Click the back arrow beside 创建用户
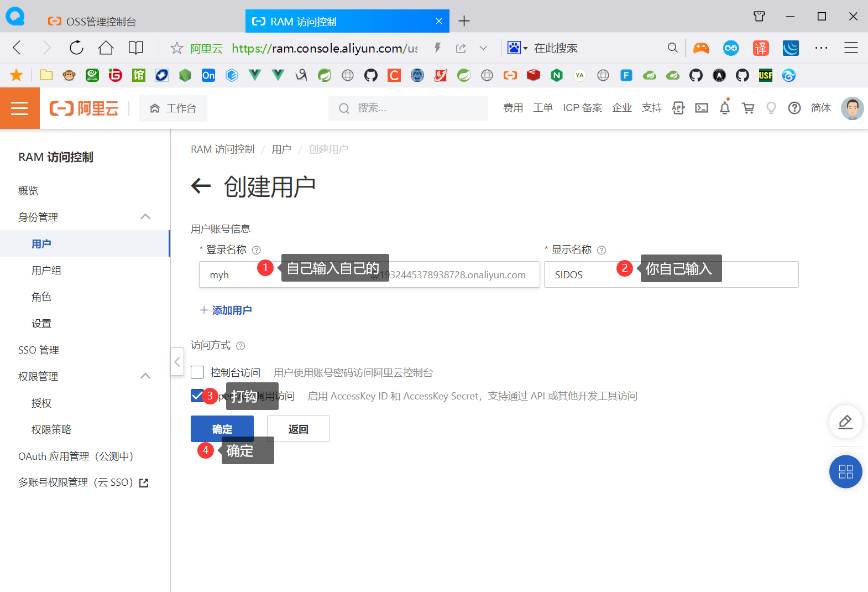The height and width of the screenshot is (592, 868). pyautogui.click(x=201, y=186)
